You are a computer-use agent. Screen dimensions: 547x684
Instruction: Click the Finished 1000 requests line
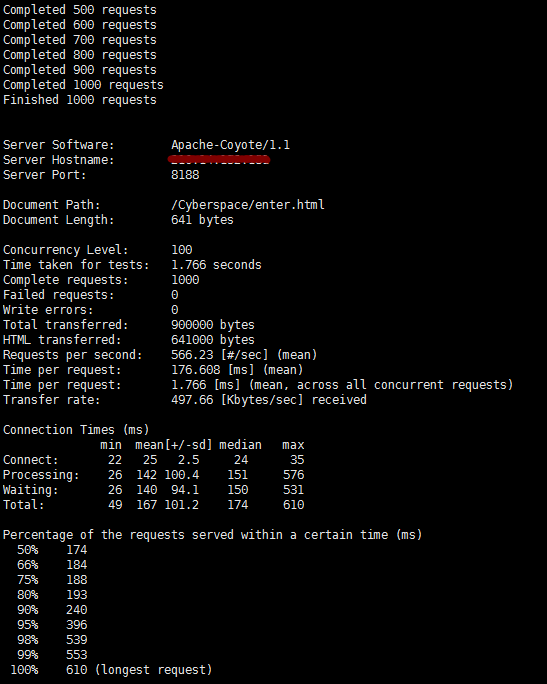coord(79,100)
